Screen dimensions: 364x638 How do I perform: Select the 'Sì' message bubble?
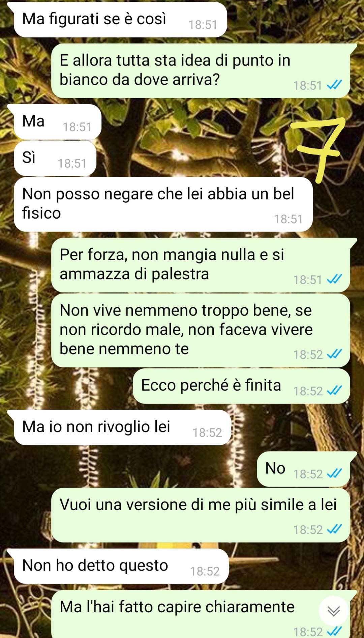coord(55,158)
